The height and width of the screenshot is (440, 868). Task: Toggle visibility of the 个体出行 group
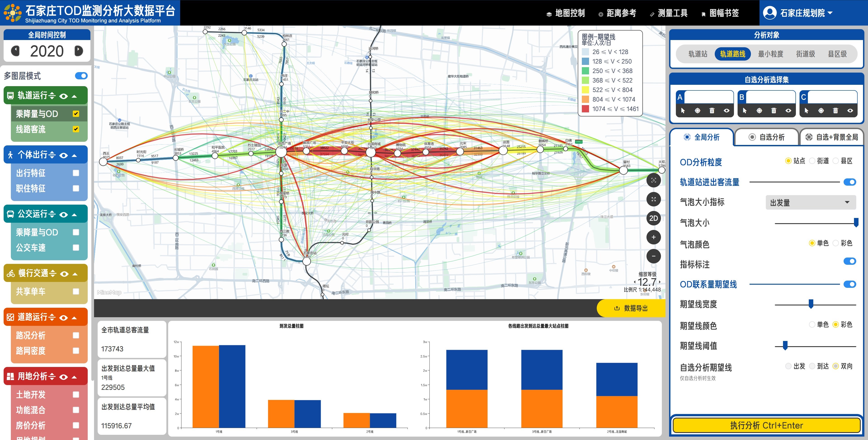coord(63,155)
